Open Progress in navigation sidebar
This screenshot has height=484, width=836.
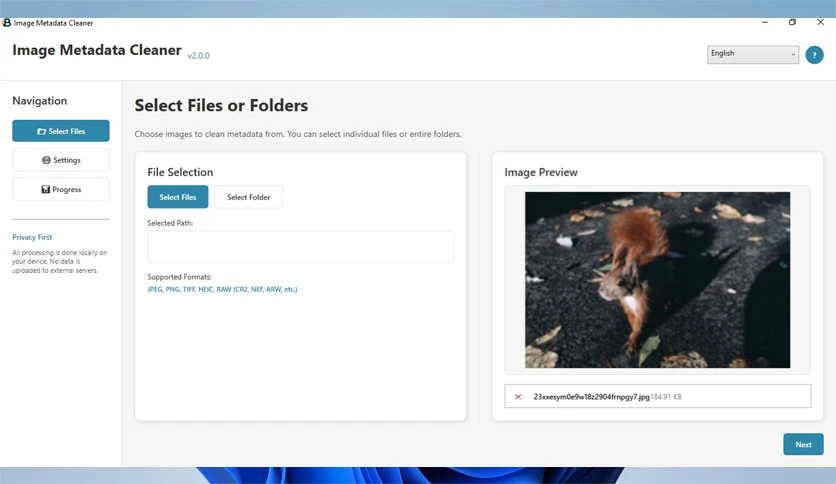tap(61, 189)
